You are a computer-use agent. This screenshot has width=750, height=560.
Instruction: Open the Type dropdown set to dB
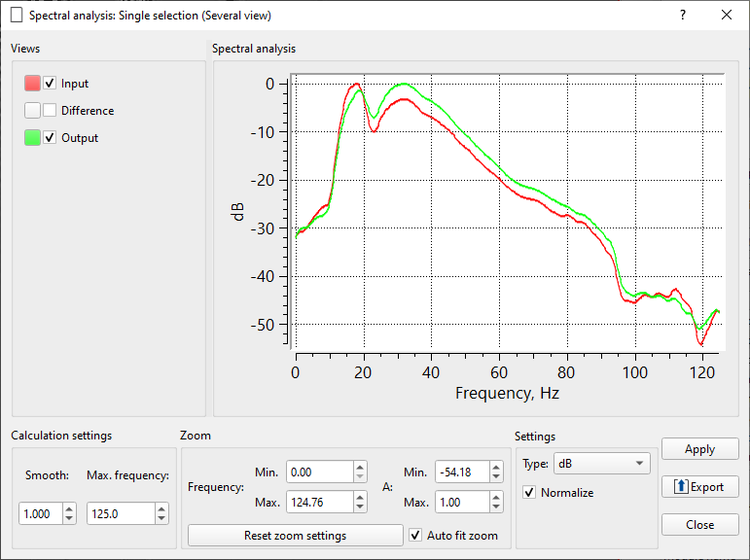tap(601, 464)
